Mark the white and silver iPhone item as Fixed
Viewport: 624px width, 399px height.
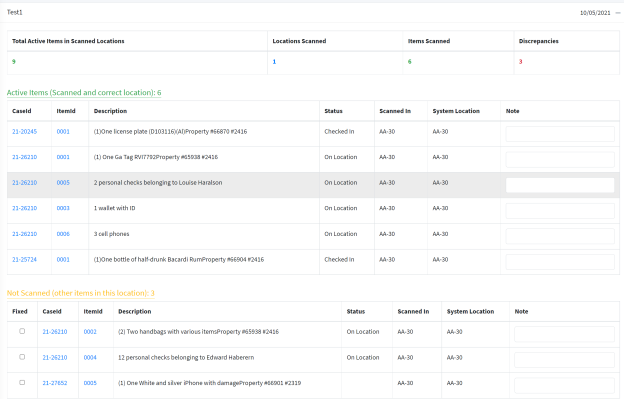(x=22, y=382)
